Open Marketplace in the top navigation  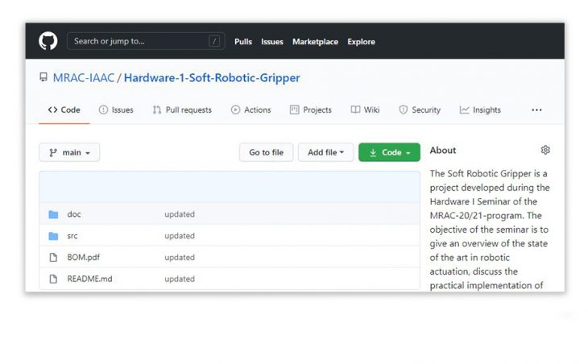tap(315, 42)
